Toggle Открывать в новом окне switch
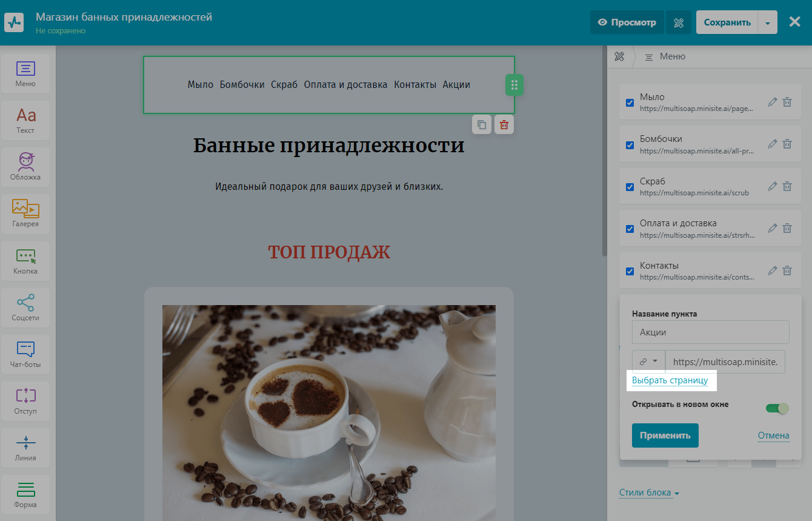The image size is (812, 521). 777,408
